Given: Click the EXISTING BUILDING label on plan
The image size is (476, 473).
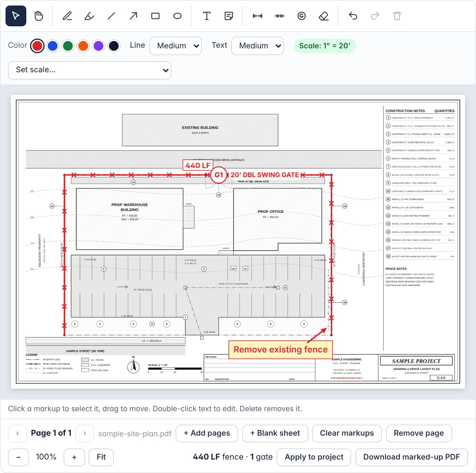Looking at the screenshot, I should [x=200, y=128].
